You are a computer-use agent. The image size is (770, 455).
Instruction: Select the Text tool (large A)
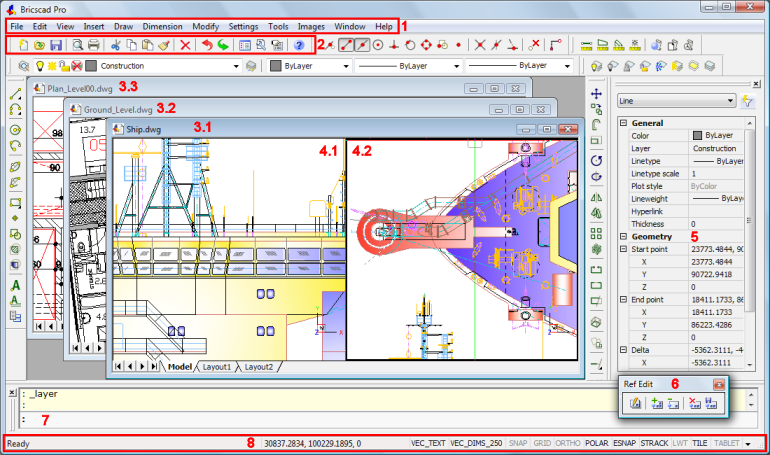[x=15, y=285]
